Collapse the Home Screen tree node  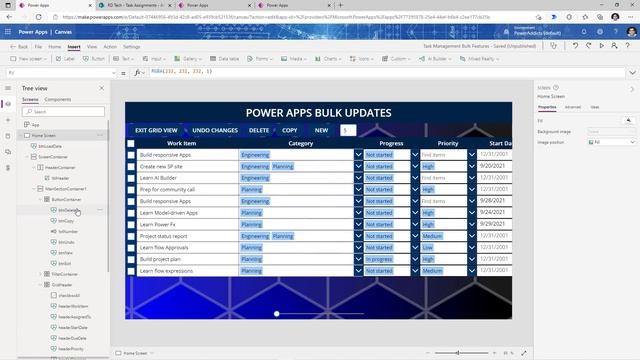click(21, 136)
